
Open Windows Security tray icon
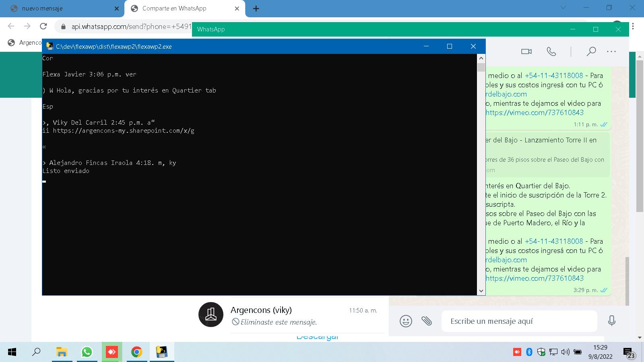pos(541,352)
